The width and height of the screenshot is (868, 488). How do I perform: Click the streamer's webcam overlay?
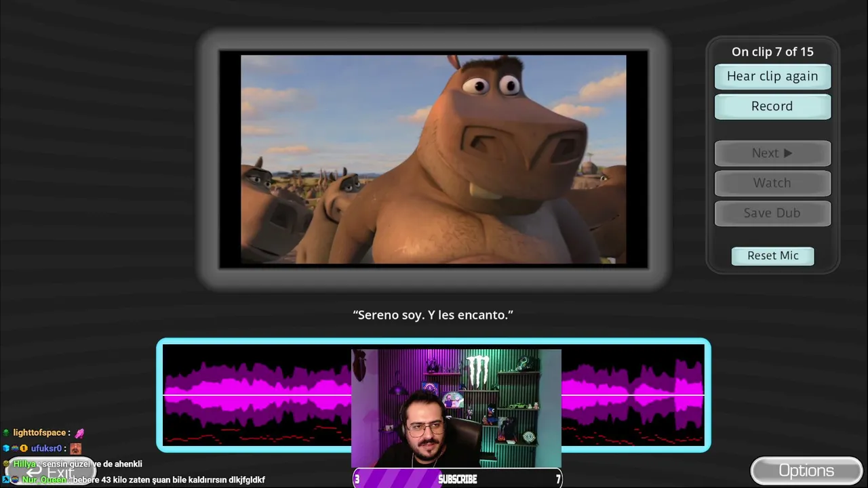pos(456,409)
